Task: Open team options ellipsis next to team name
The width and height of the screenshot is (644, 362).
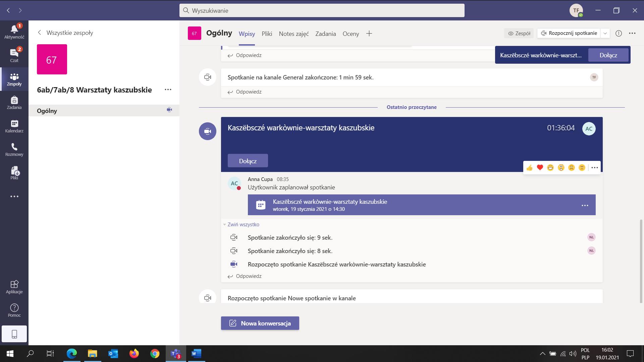Action: (x=168, y=89)
